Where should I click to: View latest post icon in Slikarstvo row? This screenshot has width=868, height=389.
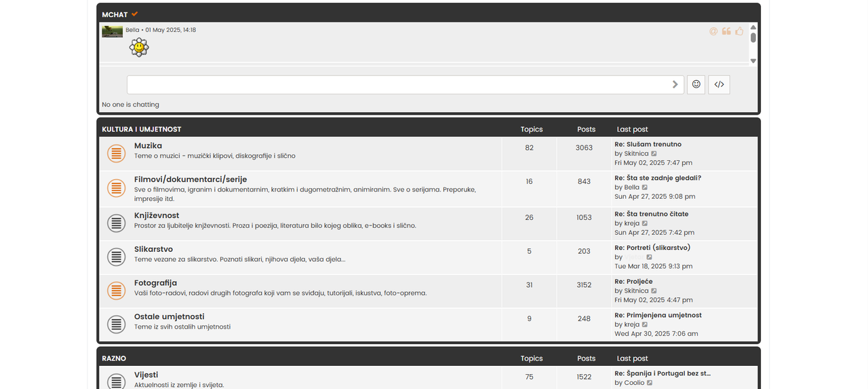point(649,257)
